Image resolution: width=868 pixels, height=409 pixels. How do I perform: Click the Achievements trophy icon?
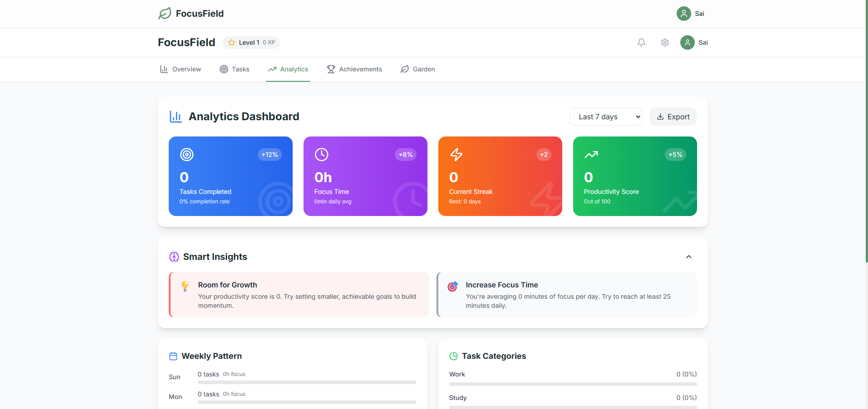coord(331,69)
